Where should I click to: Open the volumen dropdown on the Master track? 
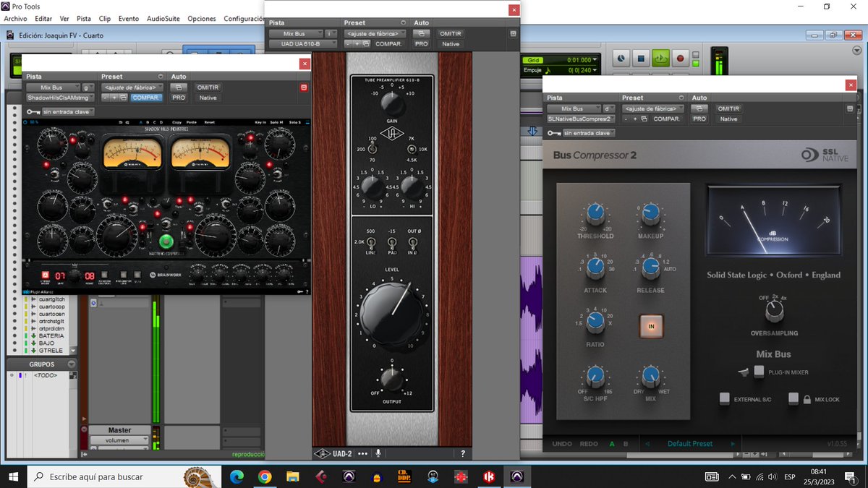119,440
